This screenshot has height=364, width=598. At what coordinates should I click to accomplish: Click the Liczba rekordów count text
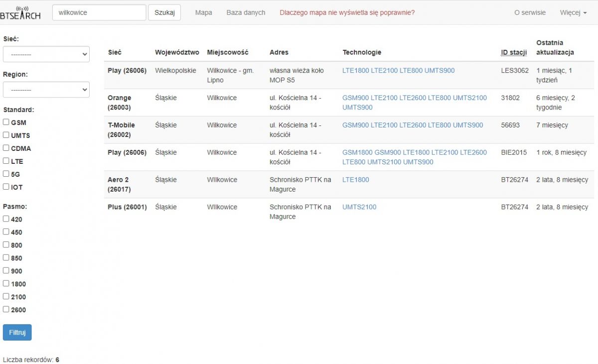pyautogui.click(x=31, y=360)
